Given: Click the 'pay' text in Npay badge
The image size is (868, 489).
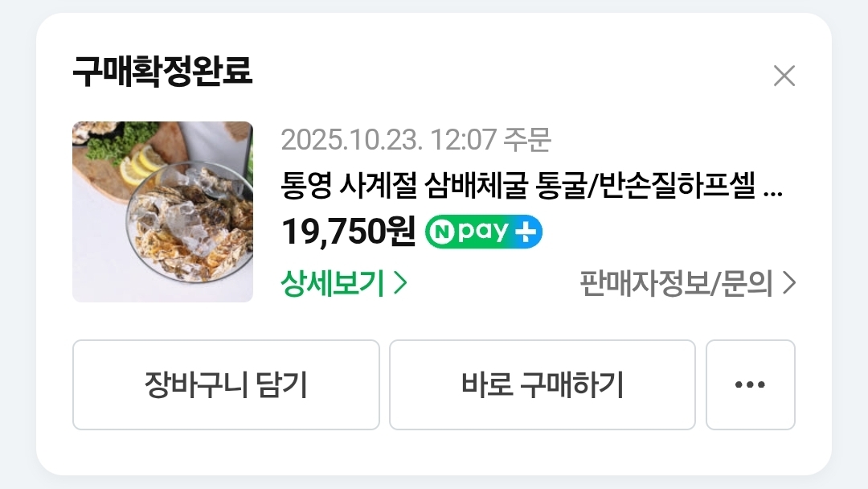Looking at the screenshot, I should point(483,232).
